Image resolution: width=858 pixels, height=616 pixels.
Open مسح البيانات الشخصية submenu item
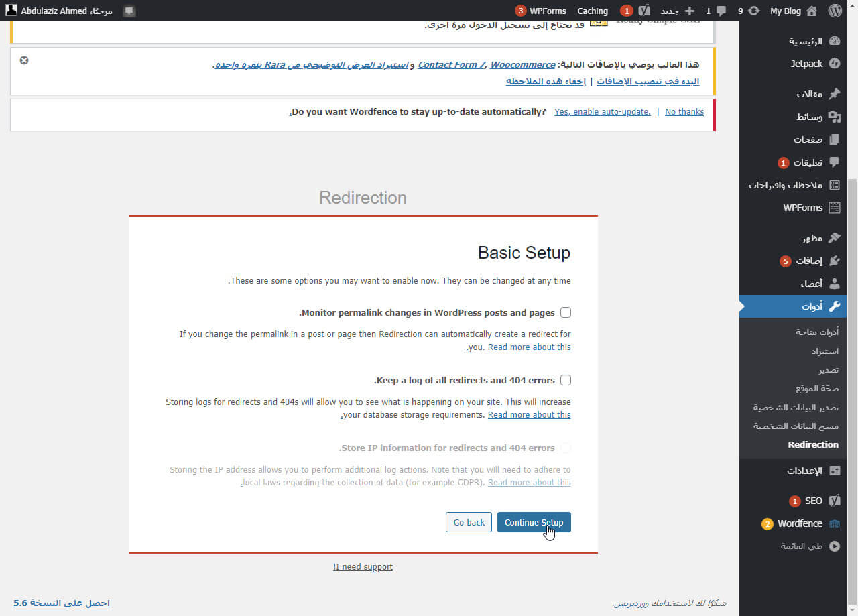[x=796, y=426]
